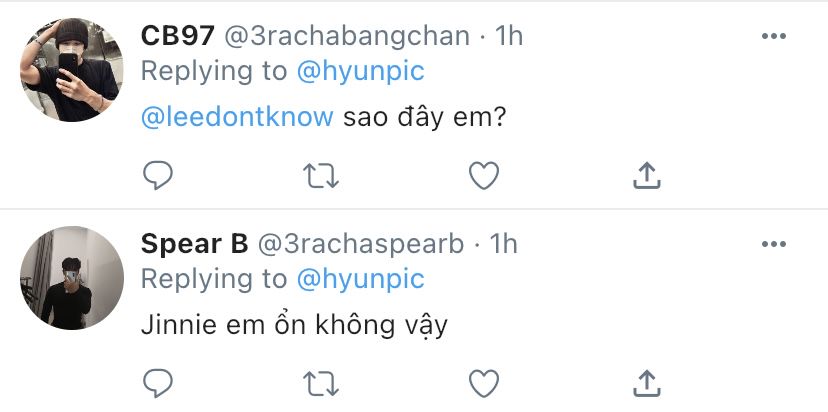Reply to CB97's tweet

click(x=158, y=176)
